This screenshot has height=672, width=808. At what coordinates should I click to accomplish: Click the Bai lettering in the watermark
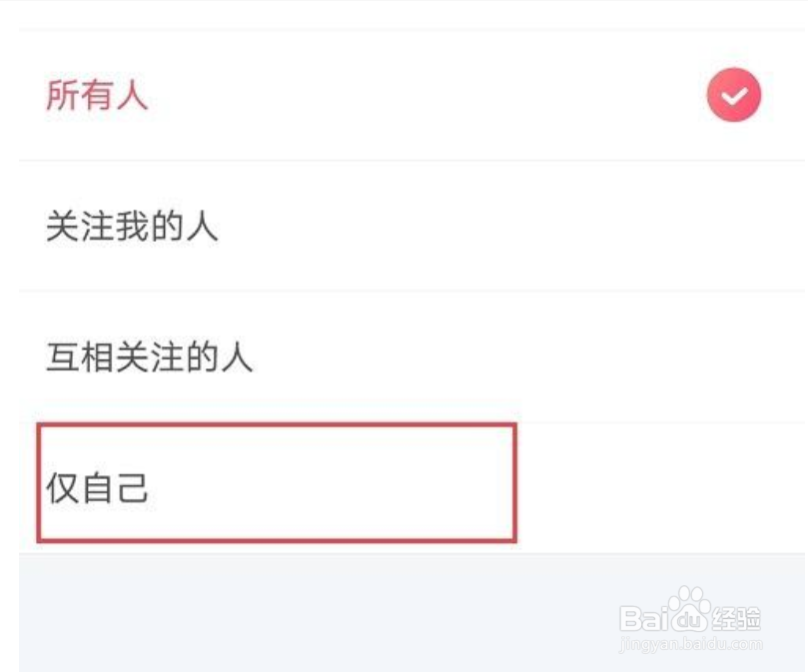pos(644,619)
